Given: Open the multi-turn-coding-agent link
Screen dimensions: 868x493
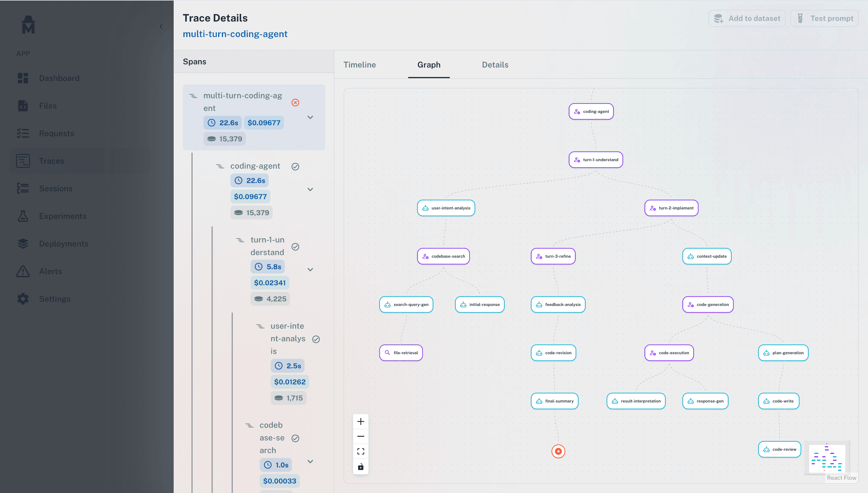Looking at the screenshot, I should [x=235, y=34].
